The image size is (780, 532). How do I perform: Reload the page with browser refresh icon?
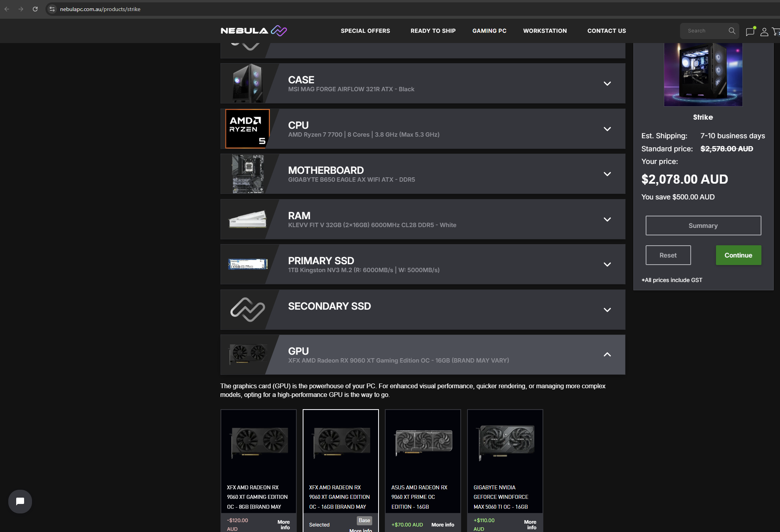click(35, 9)
